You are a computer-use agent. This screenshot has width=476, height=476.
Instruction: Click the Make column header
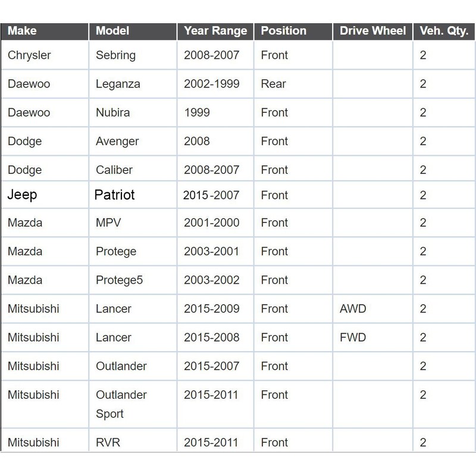pos(45,31)
